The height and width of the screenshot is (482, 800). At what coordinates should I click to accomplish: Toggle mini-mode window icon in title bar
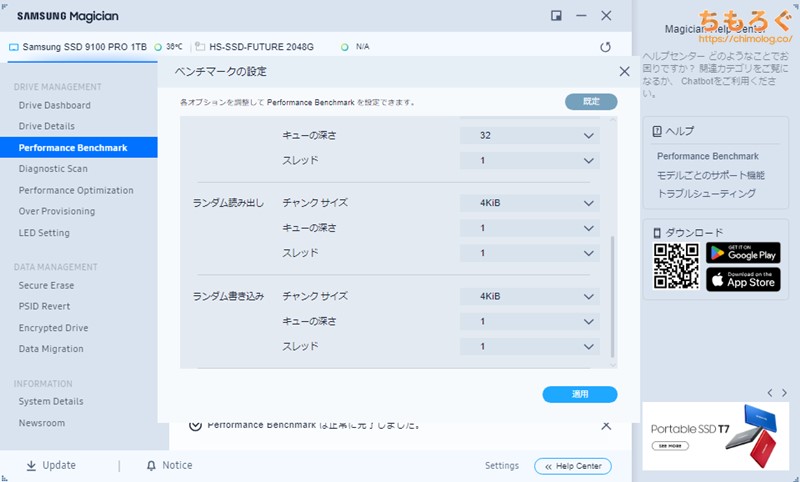click(x=556, y=16)
